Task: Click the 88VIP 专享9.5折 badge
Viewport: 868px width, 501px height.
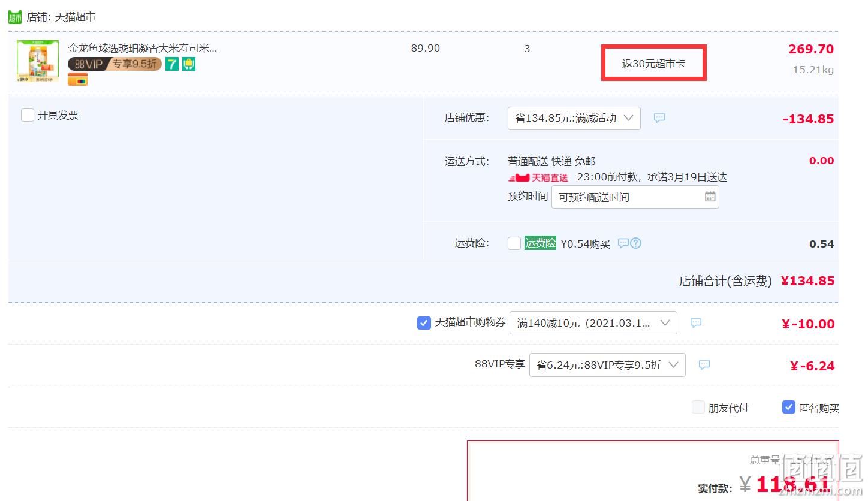Action: tap(114, 64)
